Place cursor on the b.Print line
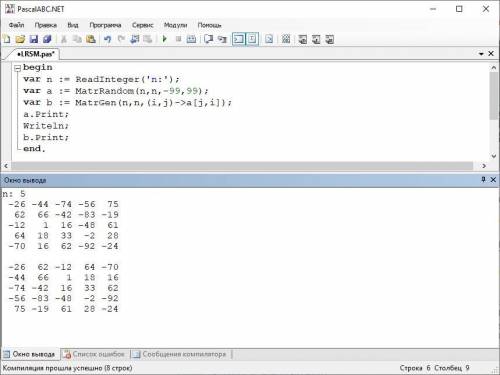This screenshot has height=375, width=500. [x=46, y=138]
